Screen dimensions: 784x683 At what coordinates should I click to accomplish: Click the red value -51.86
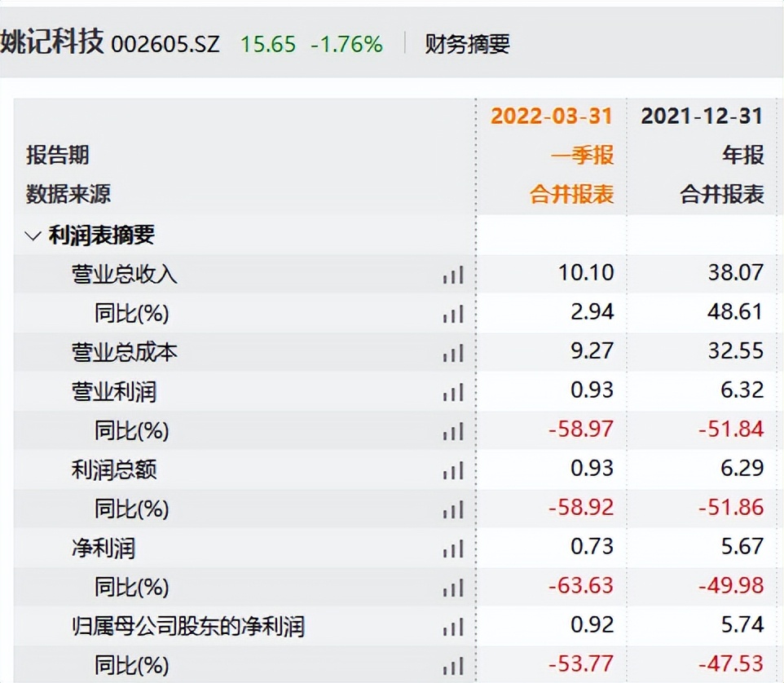731,508
